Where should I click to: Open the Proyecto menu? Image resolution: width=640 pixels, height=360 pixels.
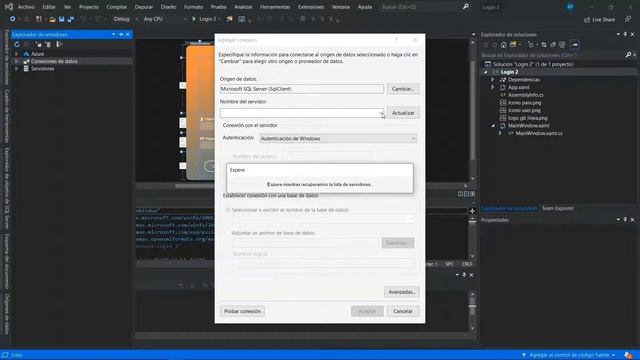click(x=89, y=7)
